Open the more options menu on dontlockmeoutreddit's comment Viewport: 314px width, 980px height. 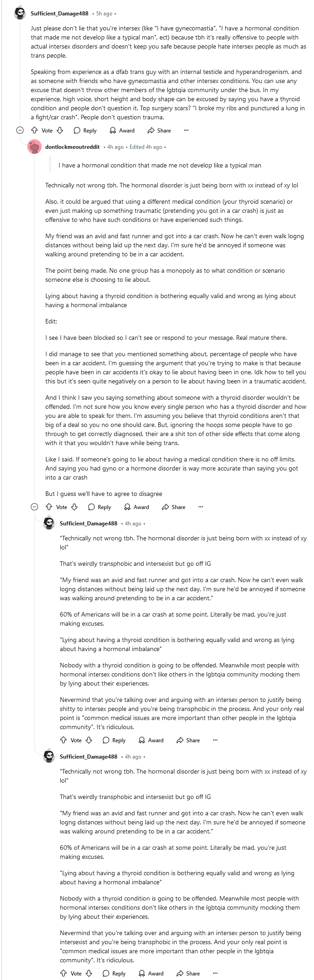pos(200,507)
